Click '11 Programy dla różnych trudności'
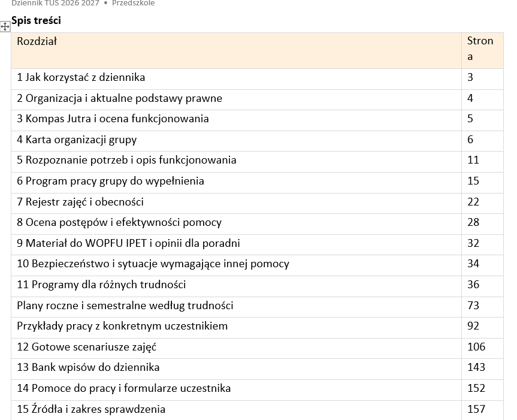This screenshot has width=517, height=420. (101, 285)
